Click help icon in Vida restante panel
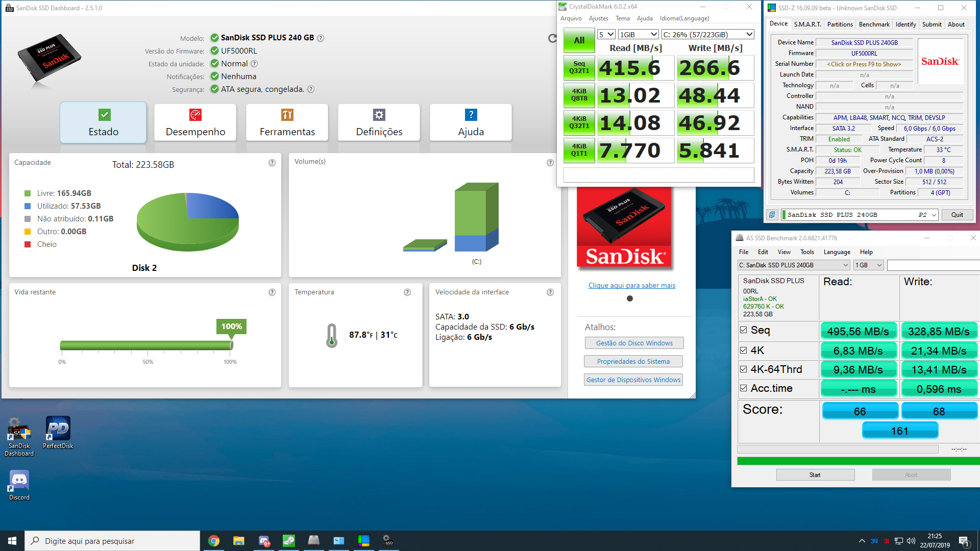The height and width of the screenshot is (551, 980). pyautogui.click(x=272, y=292)
